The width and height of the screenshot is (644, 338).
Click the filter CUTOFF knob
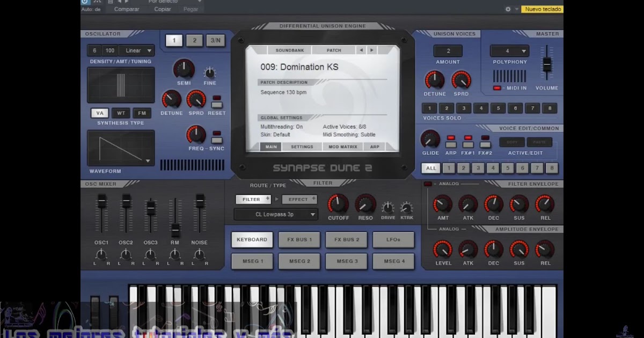338,204
